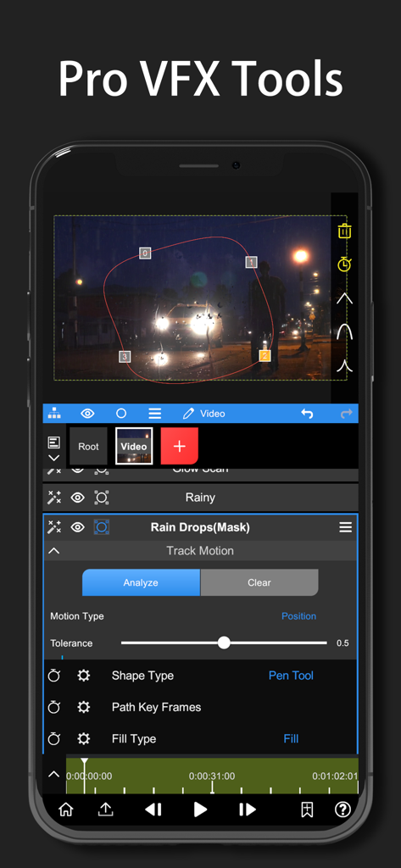The image size is (401, 868).
Task: Open the Root composition tab
Action: coord(89,446)
